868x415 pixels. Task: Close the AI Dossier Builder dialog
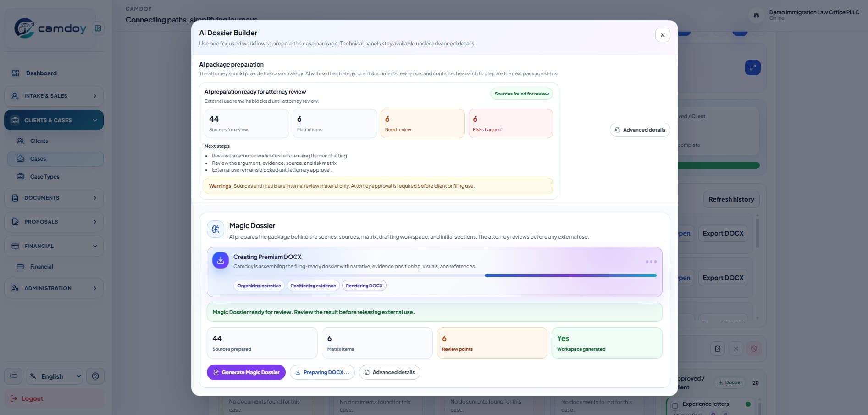coord(663,35)
